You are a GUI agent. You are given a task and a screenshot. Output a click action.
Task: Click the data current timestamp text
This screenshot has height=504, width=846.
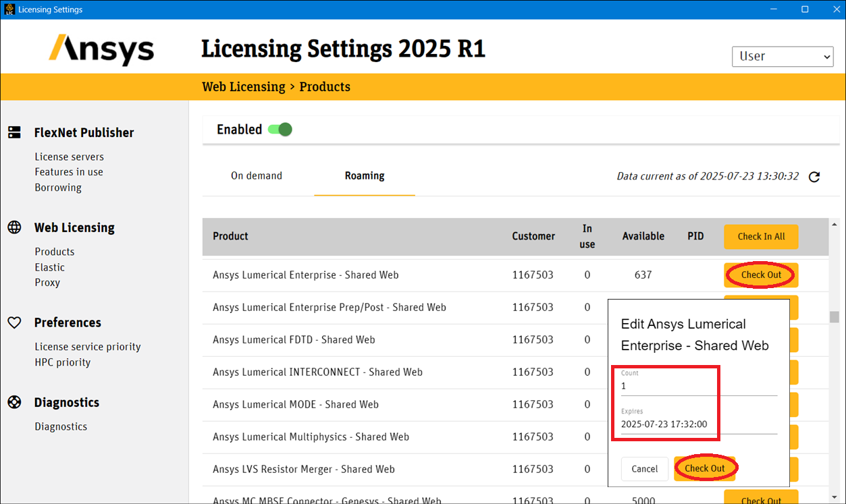pos(708,176)
